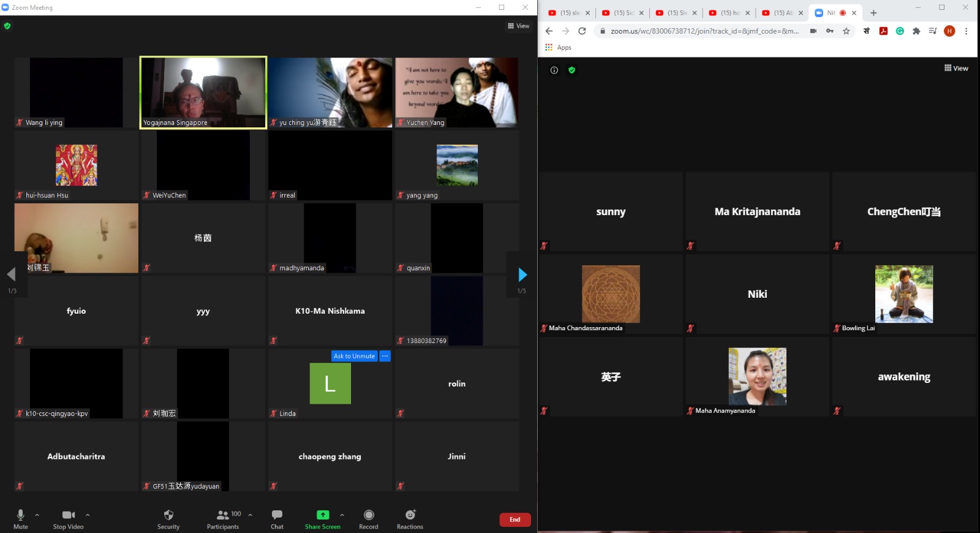The image size is (980, 533).
Task: Bookmark this page with the star icon
Action: pyautogui.click(x=846, y=31)
